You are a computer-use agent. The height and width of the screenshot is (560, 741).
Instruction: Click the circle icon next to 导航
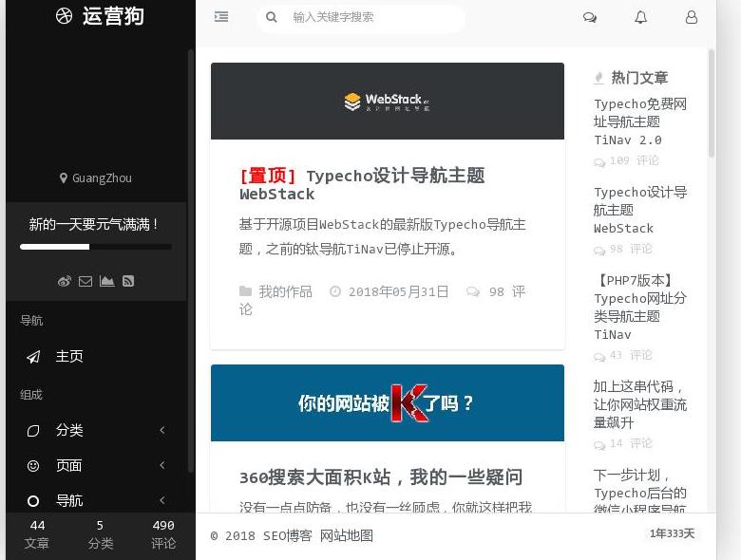coord(33,501)
